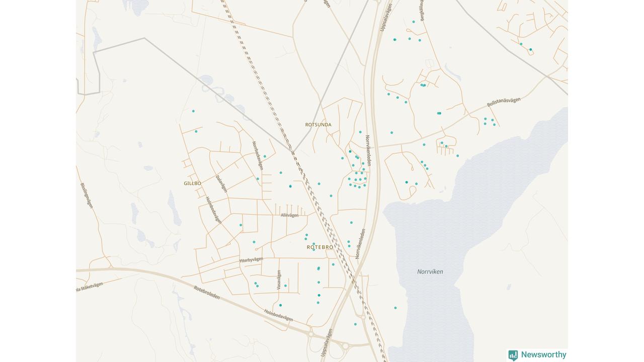Click the Newsworthy chart logo icon
The height and width of the screenshot is (362, 644).
tap(513, 355)
